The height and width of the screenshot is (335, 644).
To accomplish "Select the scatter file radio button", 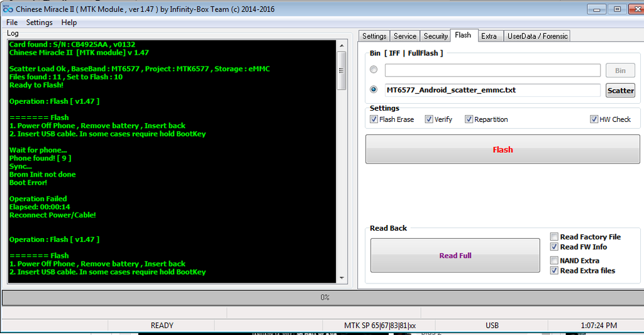I will (x=374, y=90).
